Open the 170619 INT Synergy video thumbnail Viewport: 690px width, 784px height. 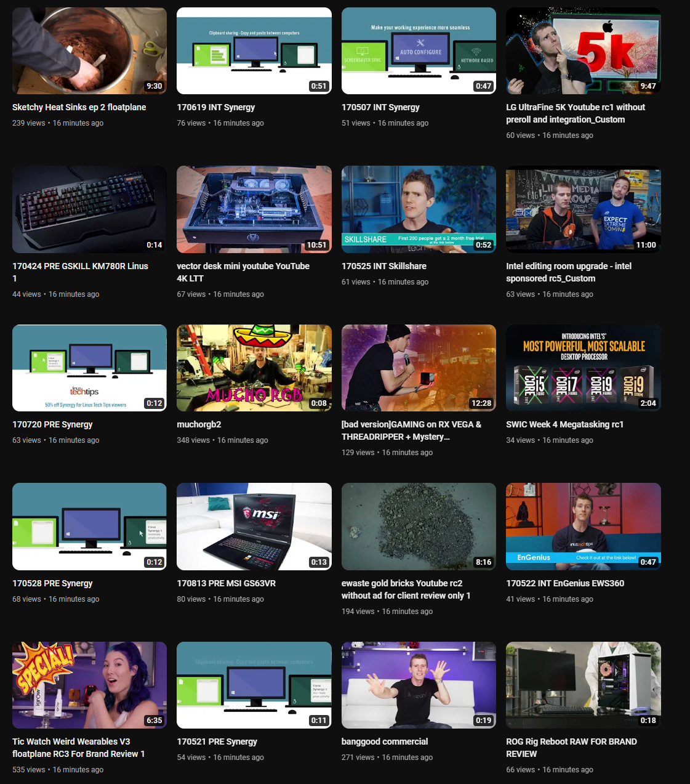(254, 51)
